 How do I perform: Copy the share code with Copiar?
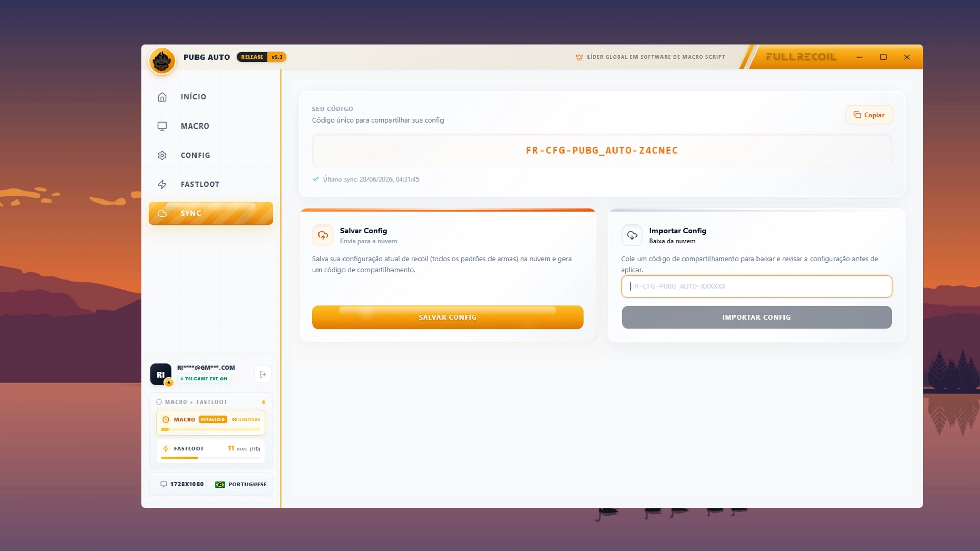tap(869, 115)
